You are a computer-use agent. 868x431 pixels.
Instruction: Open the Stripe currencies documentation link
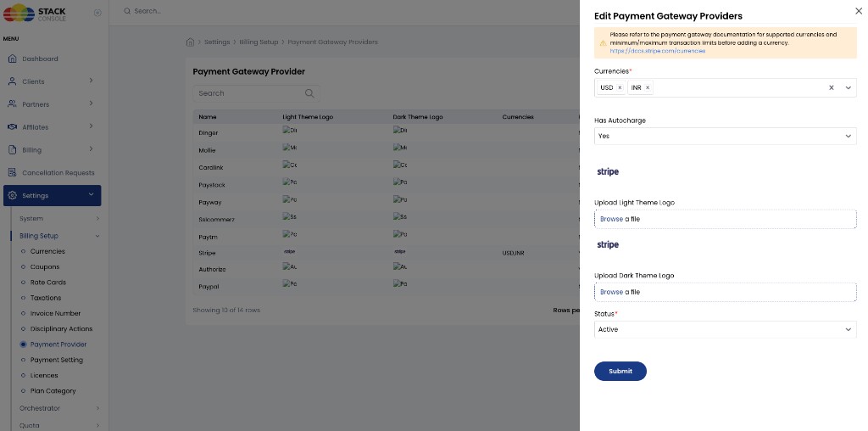click(658, 51)
